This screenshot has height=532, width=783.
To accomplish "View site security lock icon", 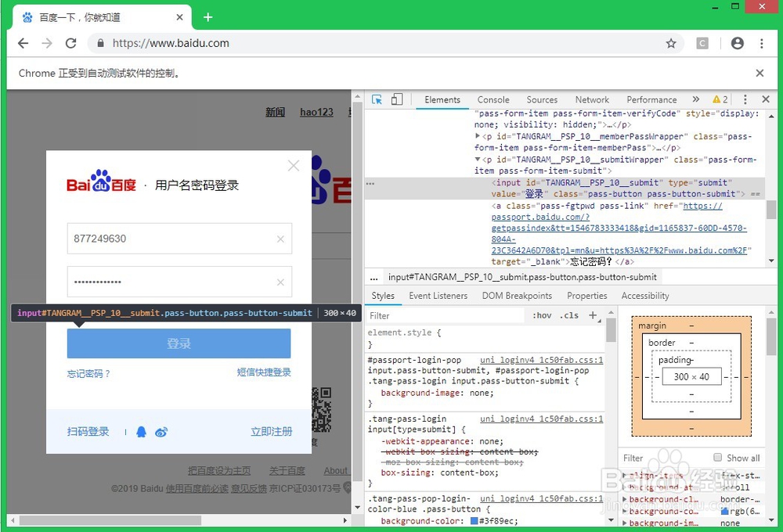I will (x=100, y=43).
